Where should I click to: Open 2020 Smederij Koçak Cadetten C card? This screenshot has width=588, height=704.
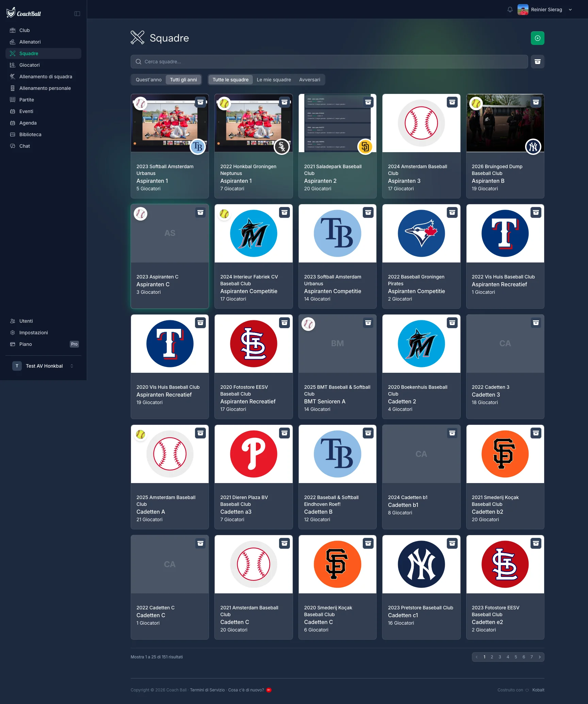click(x=337, y=587)
